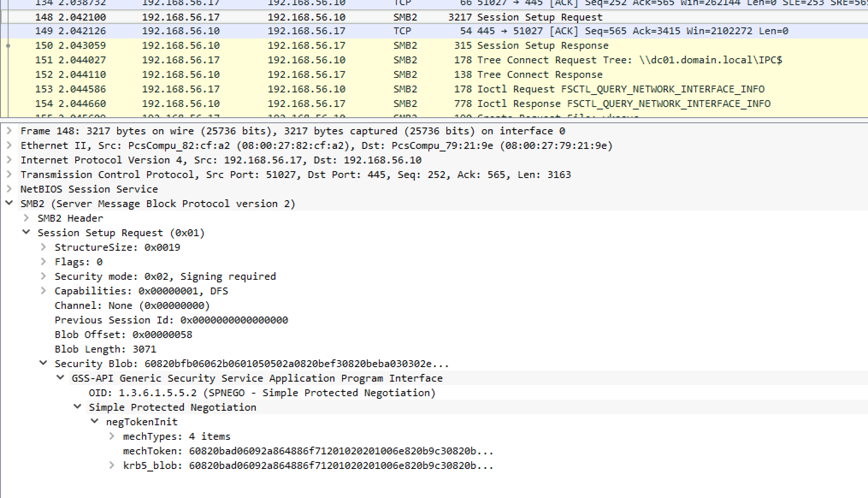Expand the Frame 148 details
The image size is (868, 498).
pyautogui.click(x=9, y=131)
